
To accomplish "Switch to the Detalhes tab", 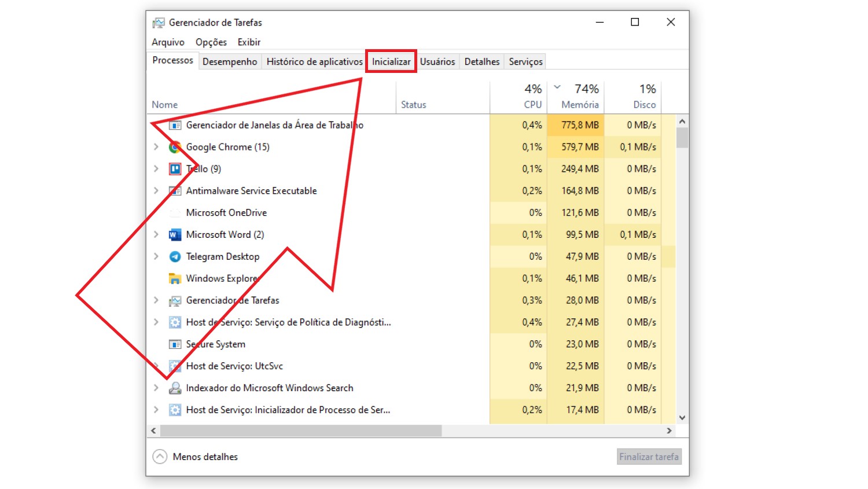I will [x=482, y=61].
